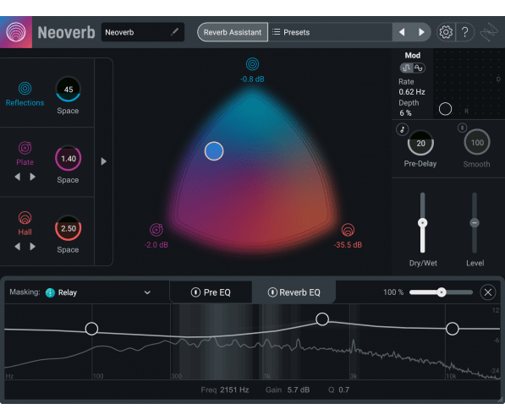Click the Neoverb preset name field

[143, 32]
